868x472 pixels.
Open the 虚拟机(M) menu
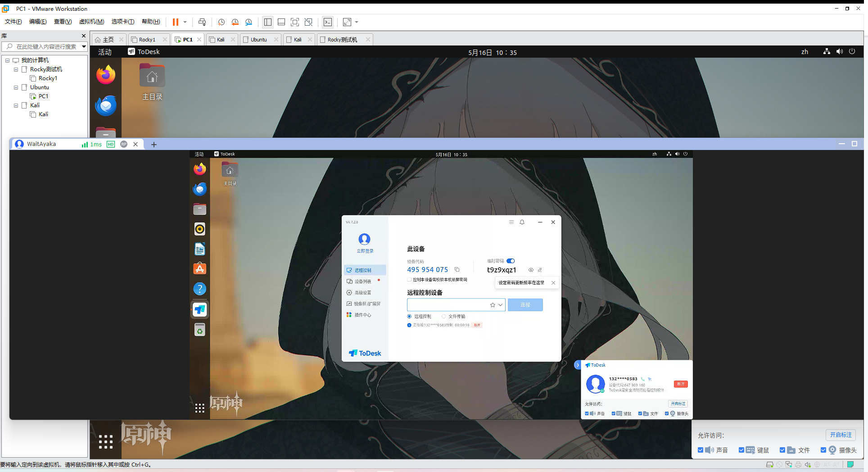91,21
